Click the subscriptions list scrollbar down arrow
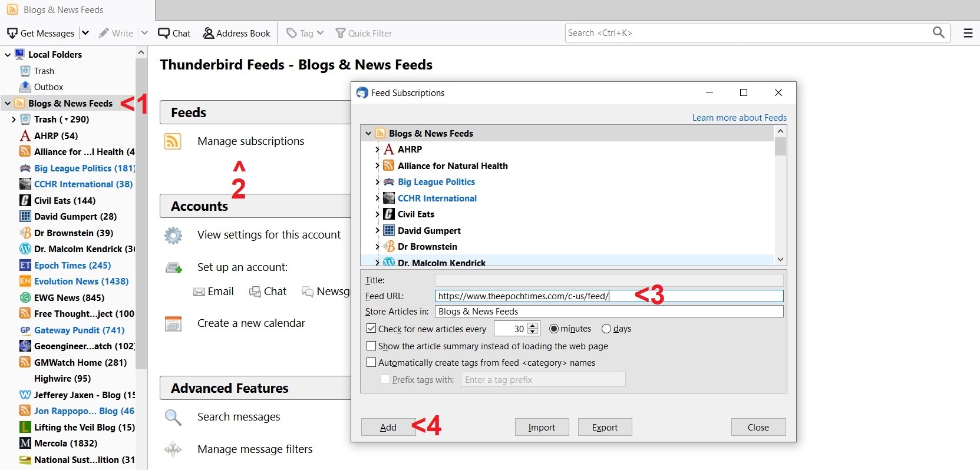Image resolution: width=980 pixels, height=470 pixels. 781,259
